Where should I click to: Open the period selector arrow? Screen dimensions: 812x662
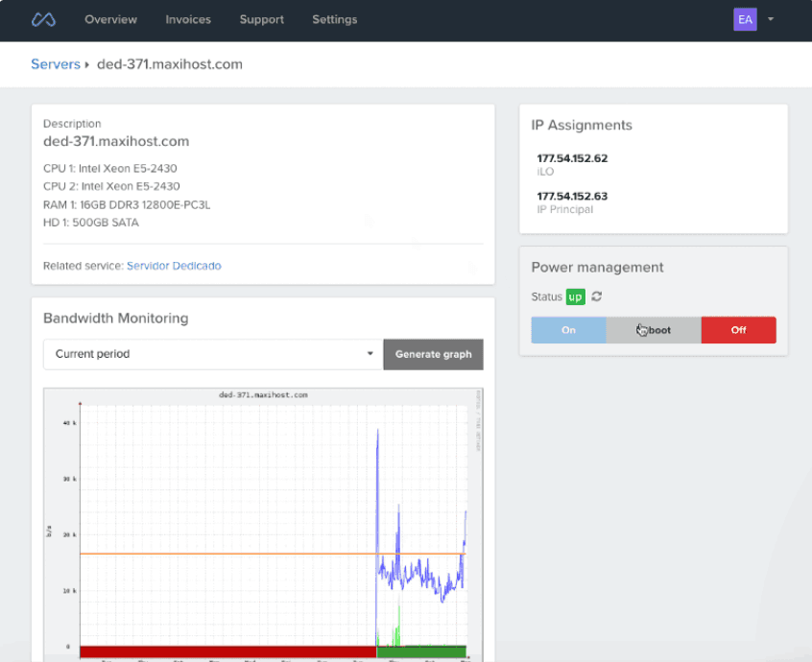click(x=370, y=354)
